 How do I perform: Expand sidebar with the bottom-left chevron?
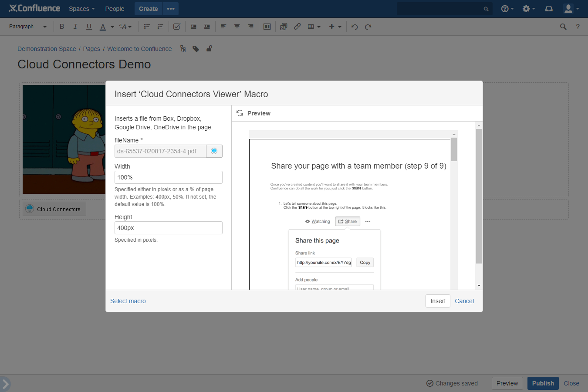pyautogui.click(x=5, y=384)
